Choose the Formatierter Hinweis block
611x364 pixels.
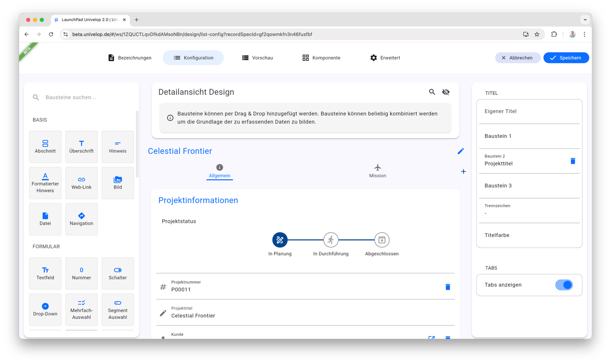(x=45, y=183)
